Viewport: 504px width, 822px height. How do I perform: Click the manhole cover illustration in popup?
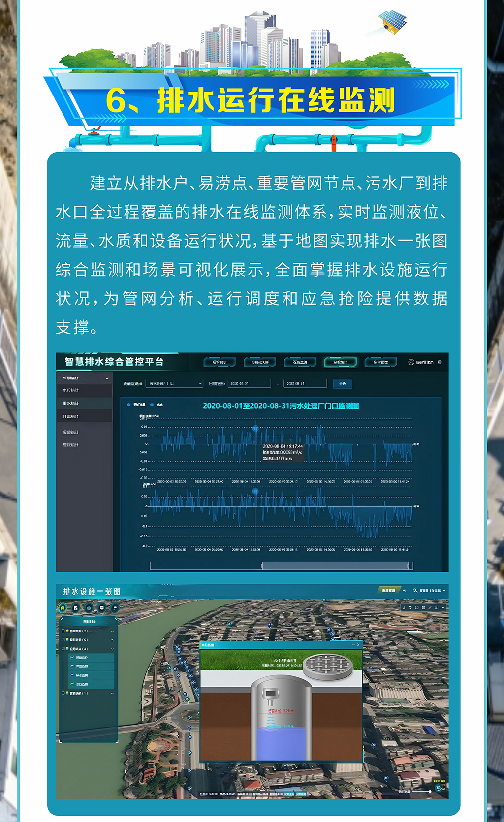coord(328,666)
